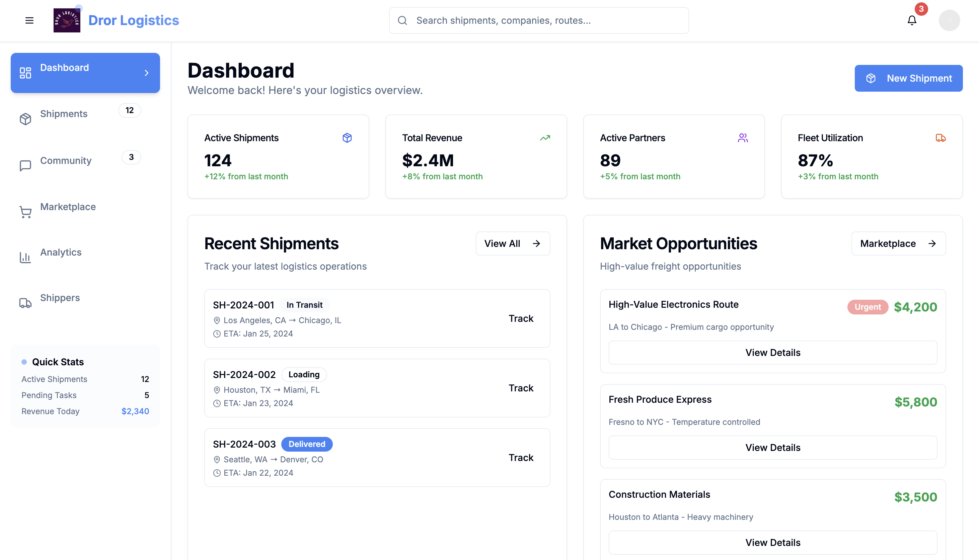
Task: Open the Shipments menu entry
Action: 64,114
